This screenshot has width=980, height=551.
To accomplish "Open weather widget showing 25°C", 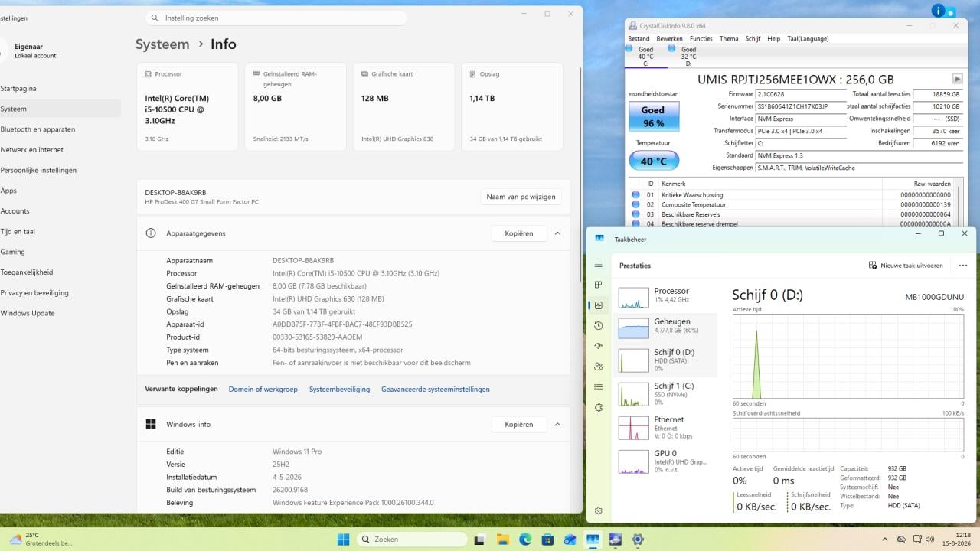I will tap(40, 540).
